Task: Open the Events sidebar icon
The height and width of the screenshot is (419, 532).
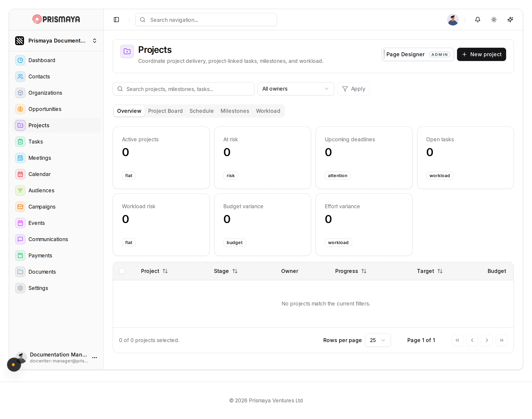Action: 20,223
